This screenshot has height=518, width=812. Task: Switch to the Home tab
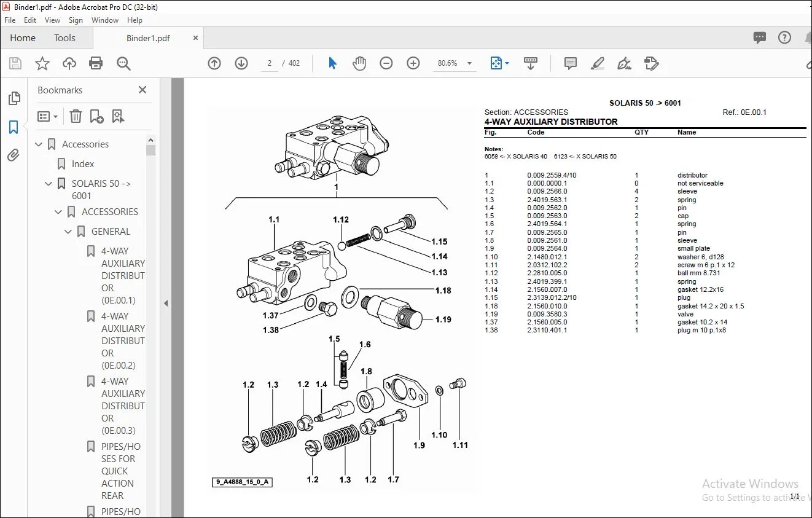click(23, 38)
